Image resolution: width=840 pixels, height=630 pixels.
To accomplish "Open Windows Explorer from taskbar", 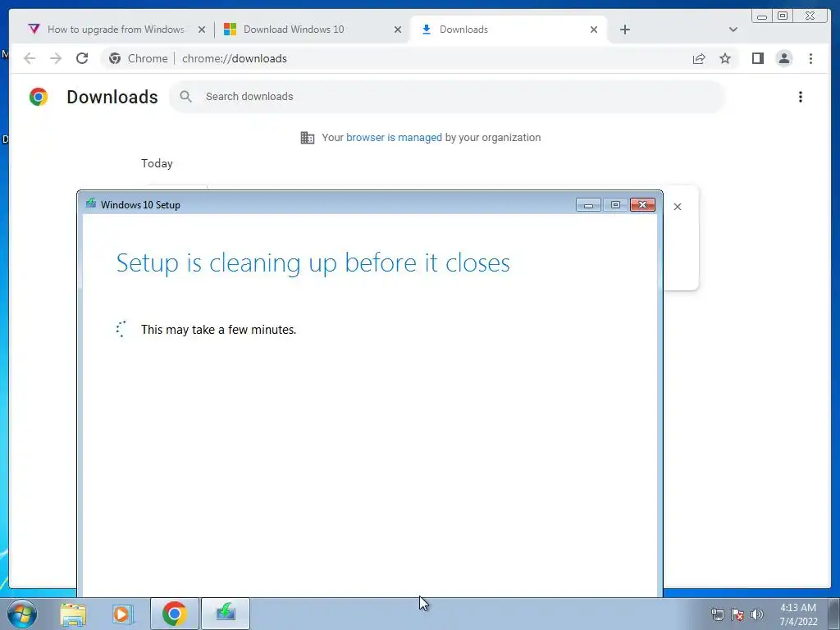I will tap(73, 614).
